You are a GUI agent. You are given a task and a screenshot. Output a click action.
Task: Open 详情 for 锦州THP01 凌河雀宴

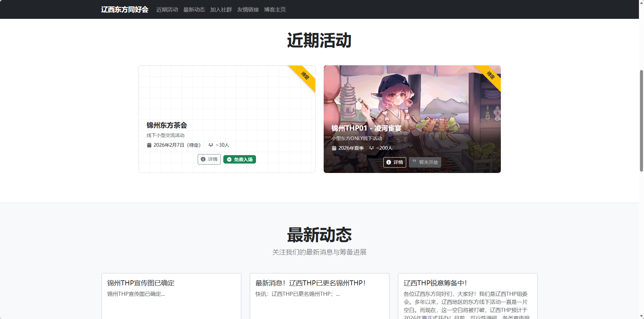[x=394, y=162]
